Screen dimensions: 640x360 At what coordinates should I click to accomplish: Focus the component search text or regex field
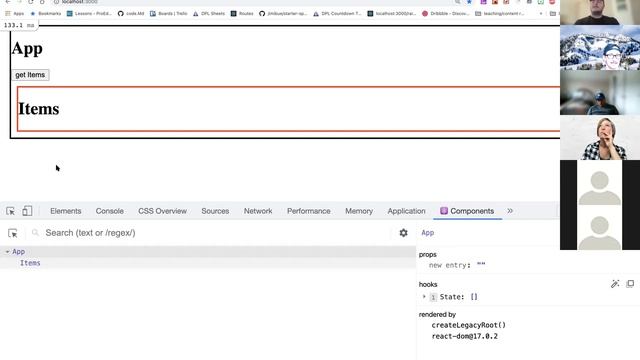212,233
